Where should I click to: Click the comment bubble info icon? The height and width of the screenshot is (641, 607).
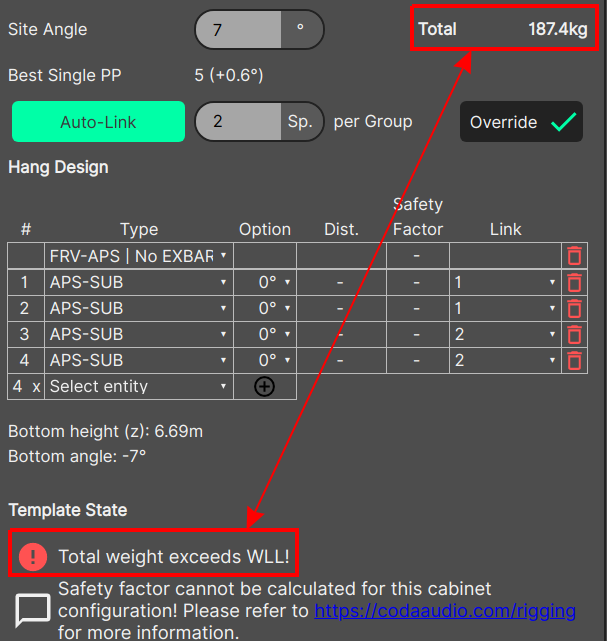pyautogui.click(x=33, y=610)
